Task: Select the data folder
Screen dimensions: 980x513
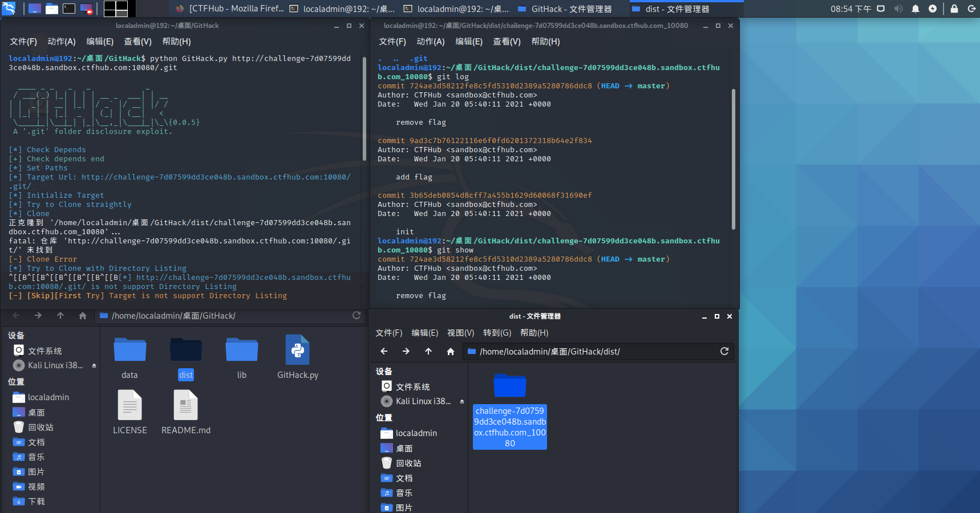Action: point(129,358)
